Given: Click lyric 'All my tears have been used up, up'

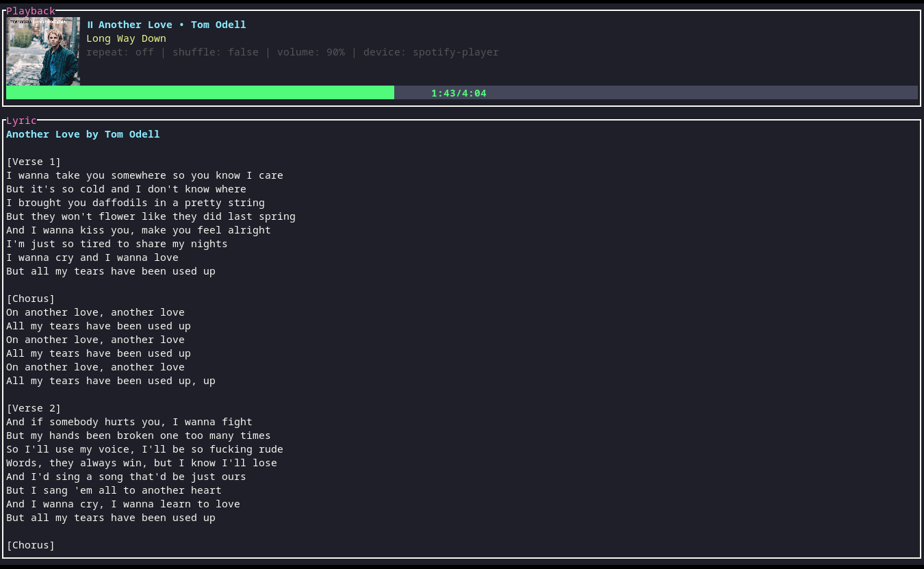Looking at the screenshot, I should pyautogui.click(x=111, y=381).
